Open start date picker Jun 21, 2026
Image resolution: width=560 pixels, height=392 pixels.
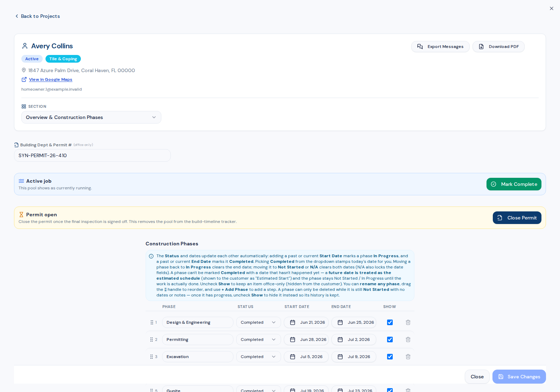click(x=306, y=322)
